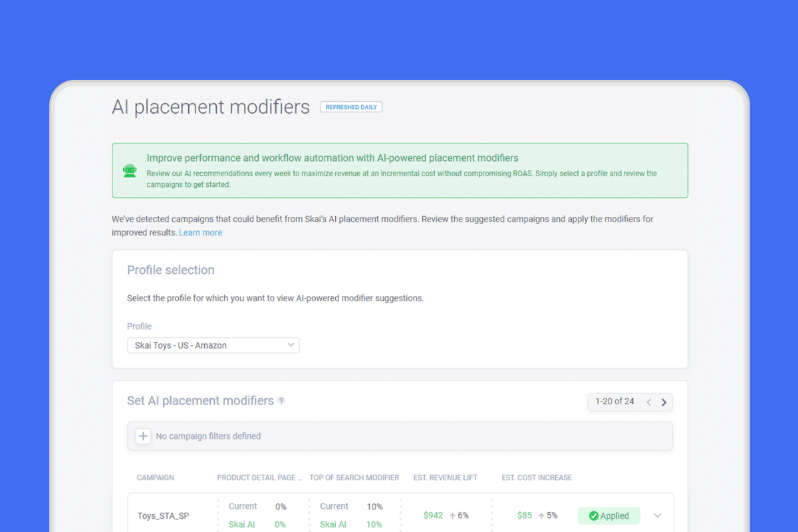Screen dimensions: 798x532
Task: Click the Skai AI 10% top of search value
Action: [374, 524]
